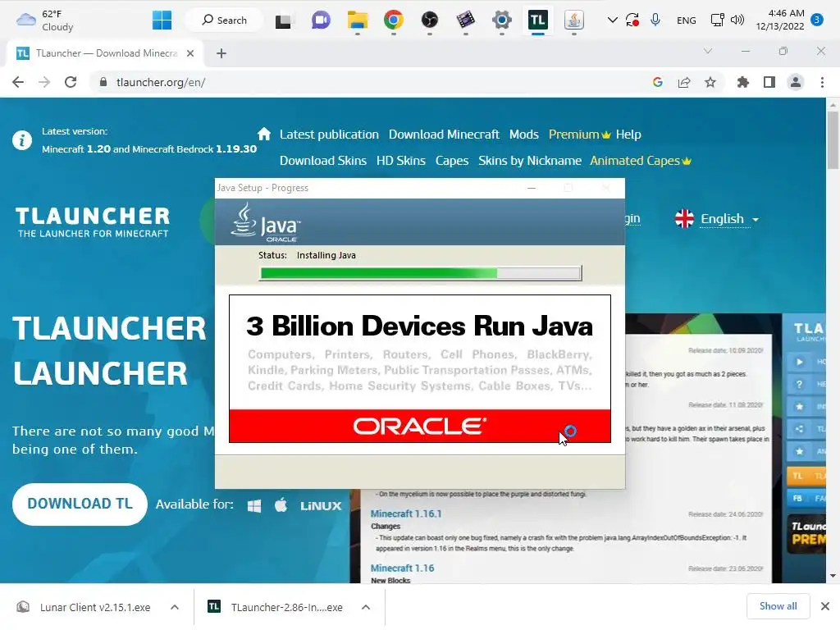Open volume control in system tray
The width and height of the screenshot is (840, 630).
(737, 21)
